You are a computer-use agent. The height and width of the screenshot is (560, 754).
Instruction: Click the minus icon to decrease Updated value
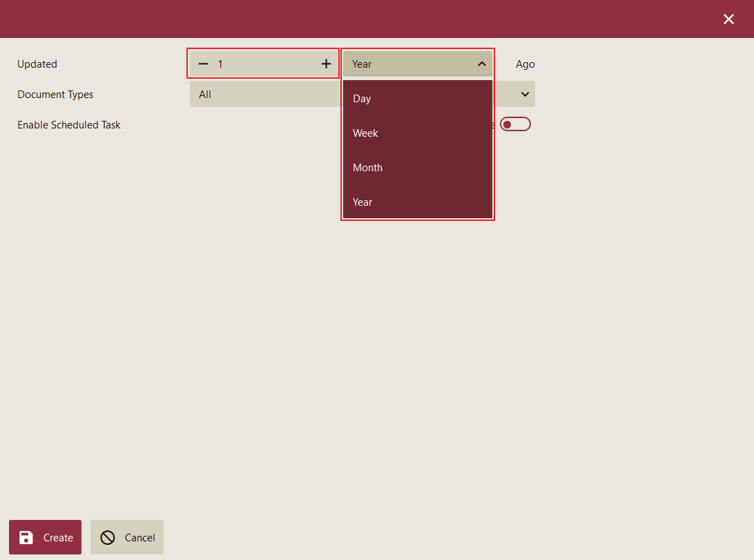[203, 64]
